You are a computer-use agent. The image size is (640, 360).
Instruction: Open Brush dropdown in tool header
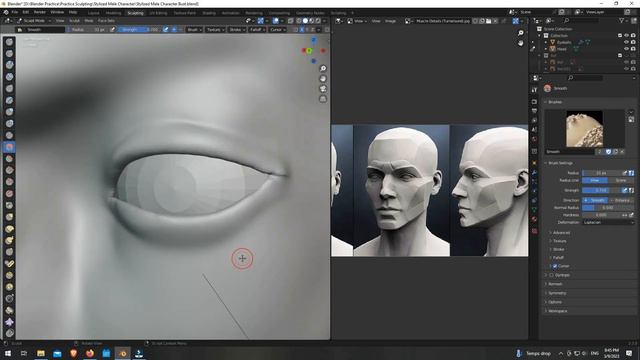194,30
